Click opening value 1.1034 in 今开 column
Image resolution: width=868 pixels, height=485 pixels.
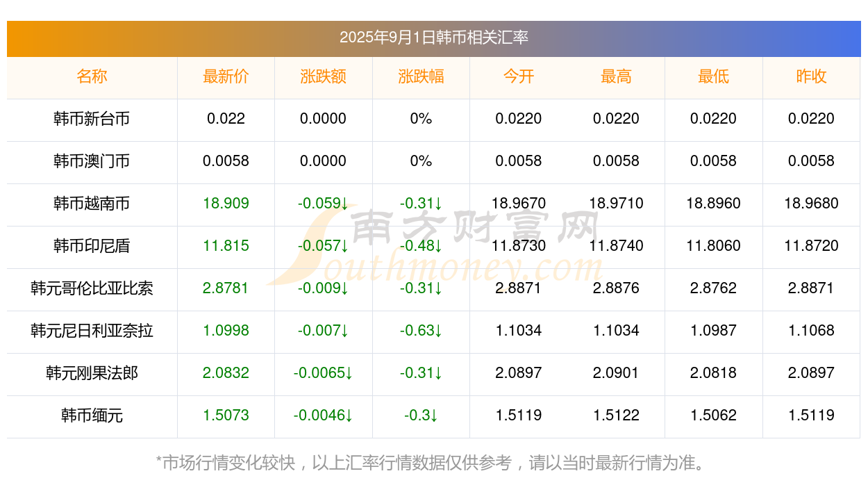(519, 331)
